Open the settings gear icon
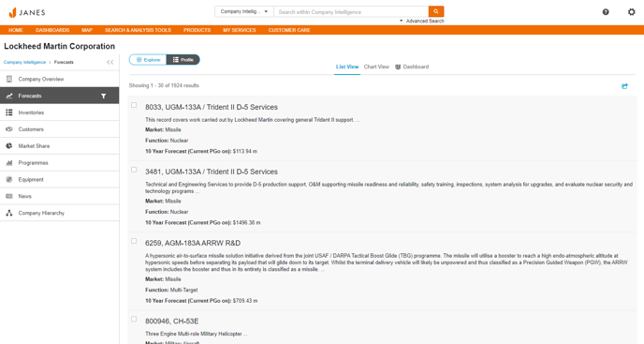 632,12
